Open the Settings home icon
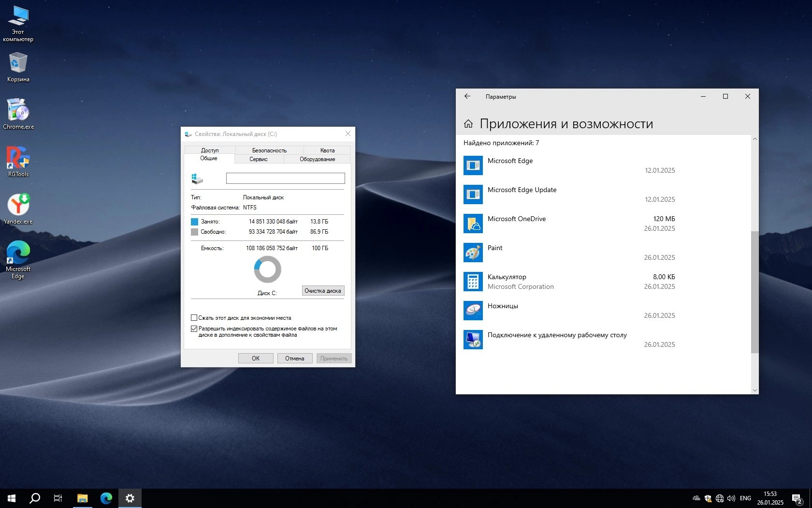Image resolution: width=812 pixels, height=508 pixels. 468,124
